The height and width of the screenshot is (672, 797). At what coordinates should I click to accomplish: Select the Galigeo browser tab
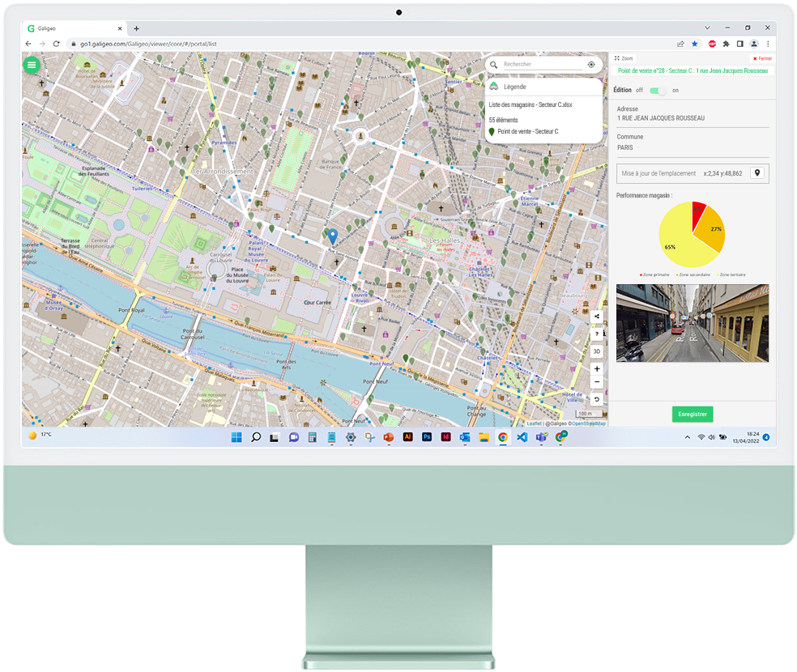(x=73, y=28)
